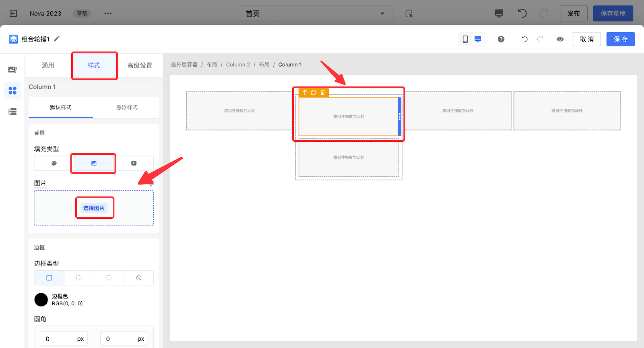Open the layers list sidebar icon

click(12, 112)
